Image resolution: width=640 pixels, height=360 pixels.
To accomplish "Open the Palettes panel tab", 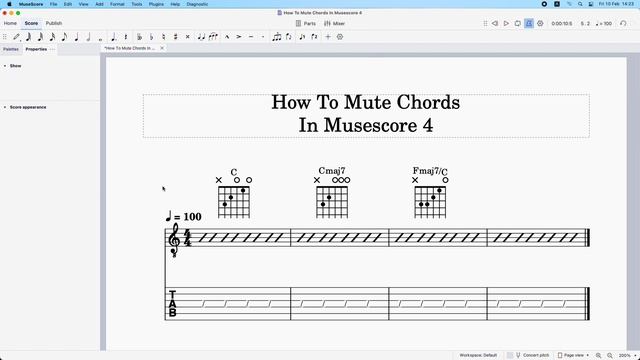I will [11, 49].
